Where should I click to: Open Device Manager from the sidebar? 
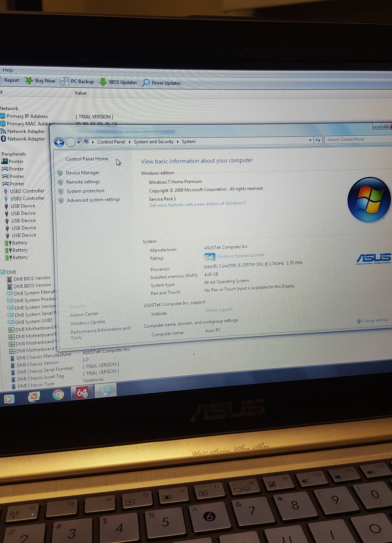tap(83, 173)
